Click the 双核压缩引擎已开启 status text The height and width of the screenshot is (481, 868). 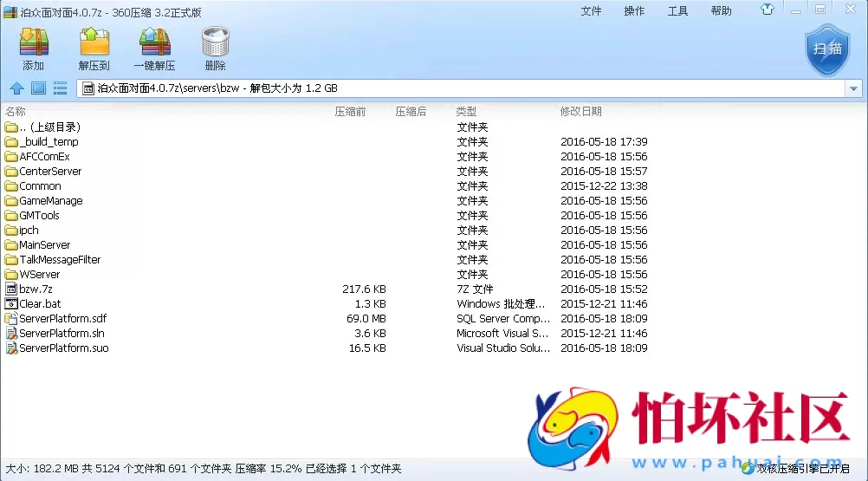pos(803,469)
